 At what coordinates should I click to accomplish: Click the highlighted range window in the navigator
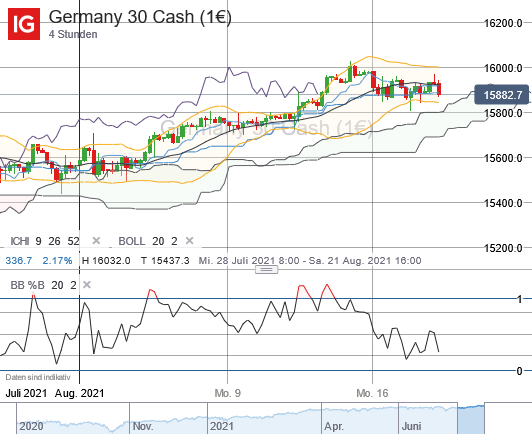coord(471,418)
